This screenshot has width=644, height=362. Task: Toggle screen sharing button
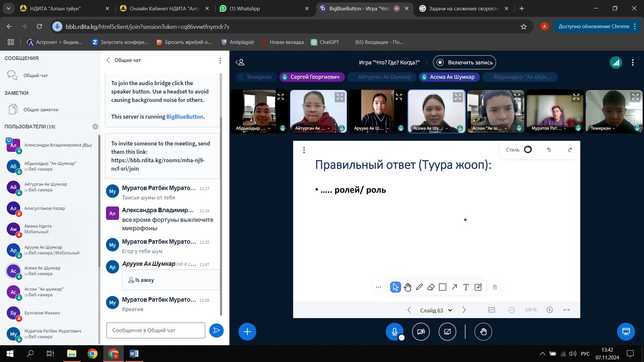pyautogui.click(x=447, y=332)
